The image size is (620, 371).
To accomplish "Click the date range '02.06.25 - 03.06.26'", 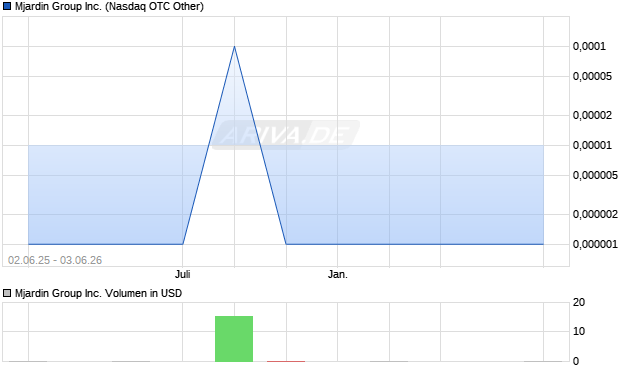I will point(55,260).
